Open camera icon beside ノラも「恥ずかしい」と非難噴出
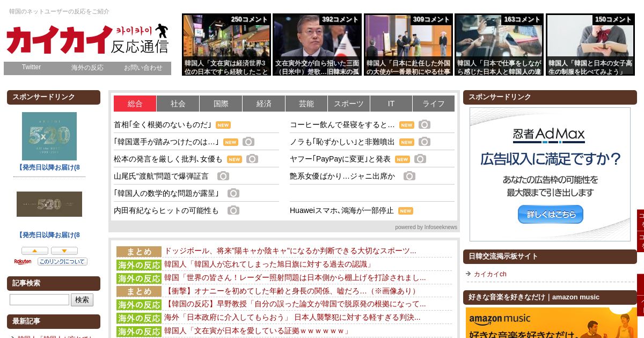Image resolution: width=644 pixels, height=338 pixels. coord(425,142)
